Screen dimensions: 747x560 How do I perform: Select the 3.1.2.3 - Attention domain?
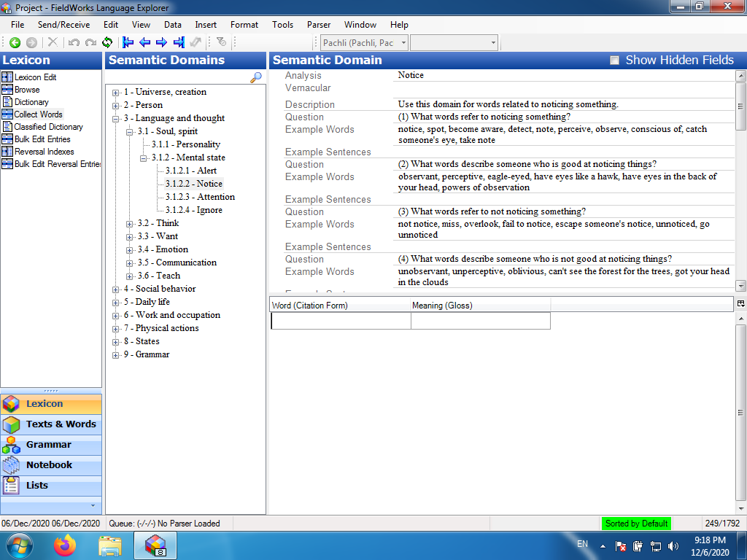[x=199, y=197]
